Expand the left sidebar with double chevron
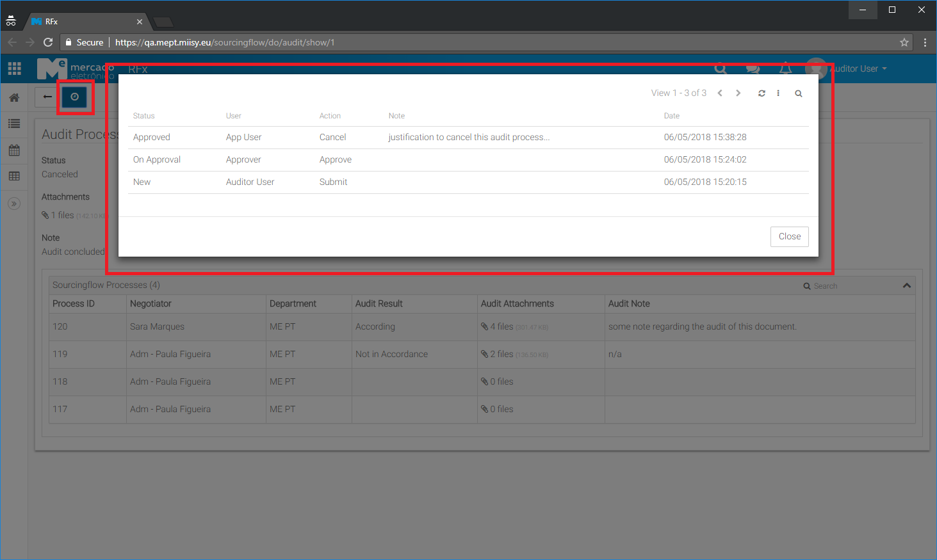 (14, 204)
